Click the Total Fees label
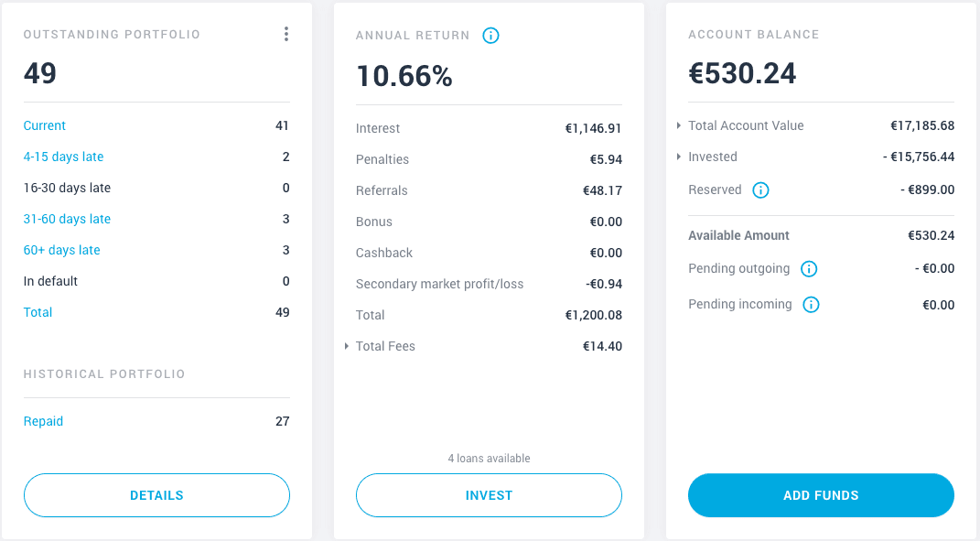Screen dimensions: 980x541 pyautogui.click(x=385, y=346)
